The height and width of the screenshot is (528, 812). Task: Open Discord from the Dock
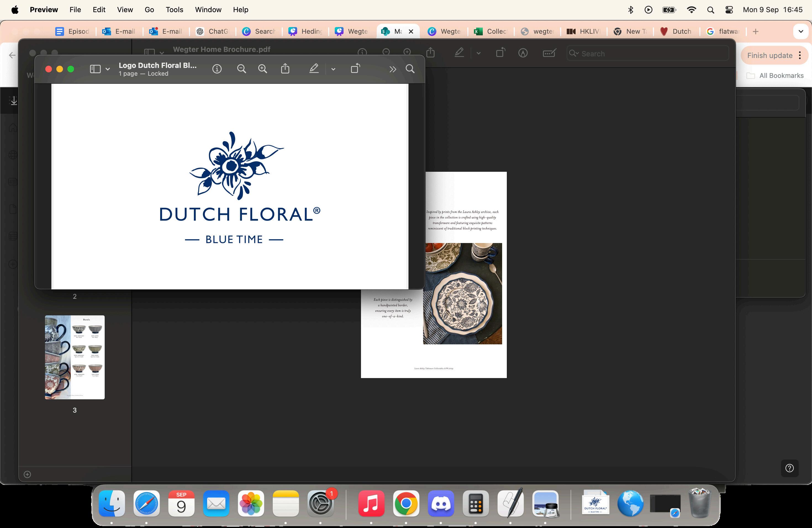(441, 503)
